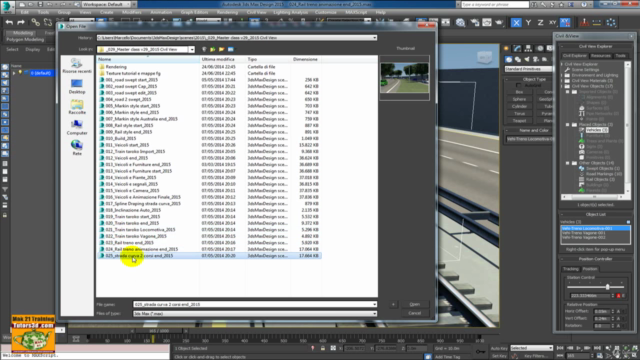The image size is (640, 360).
Task: Switch to the Tools tab in Civil View
Action: (x=620, y=56)
